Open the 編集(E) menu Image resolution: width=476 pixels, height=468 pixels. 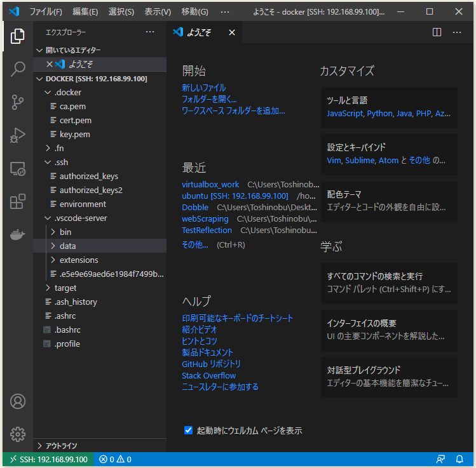[85, 12]
